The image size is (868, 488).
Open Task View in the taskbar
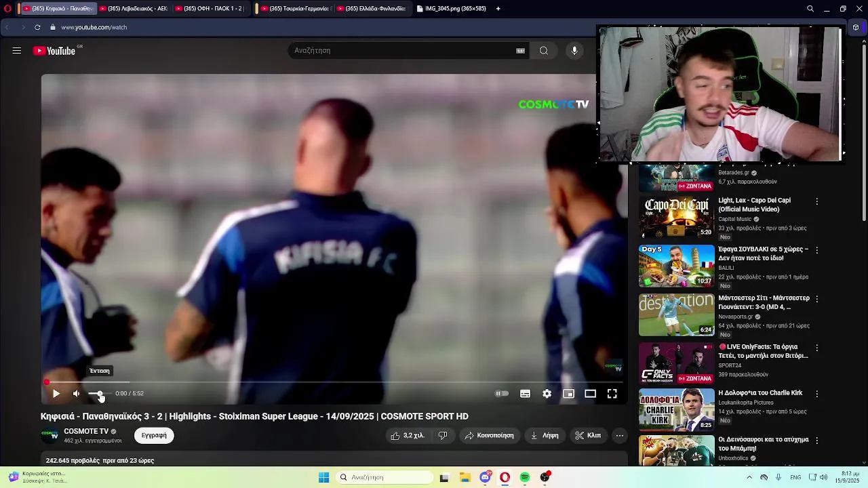tap(444, 477)
